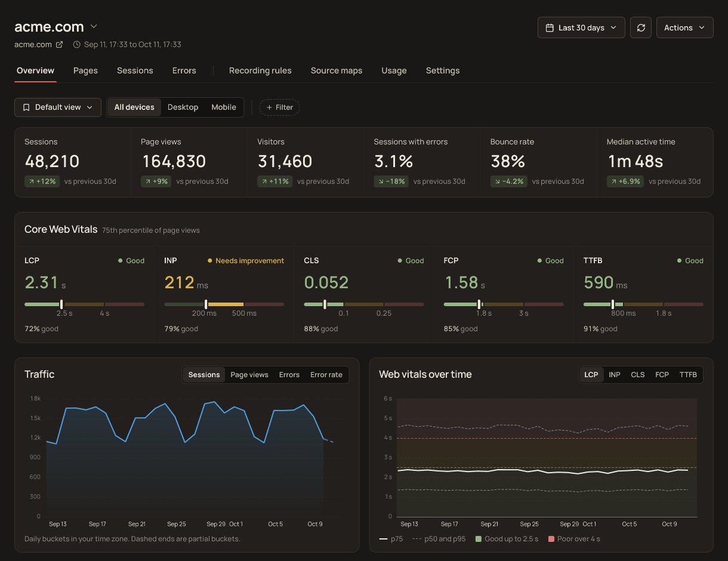Click the Visitors value 31,460

click(285, 161)
